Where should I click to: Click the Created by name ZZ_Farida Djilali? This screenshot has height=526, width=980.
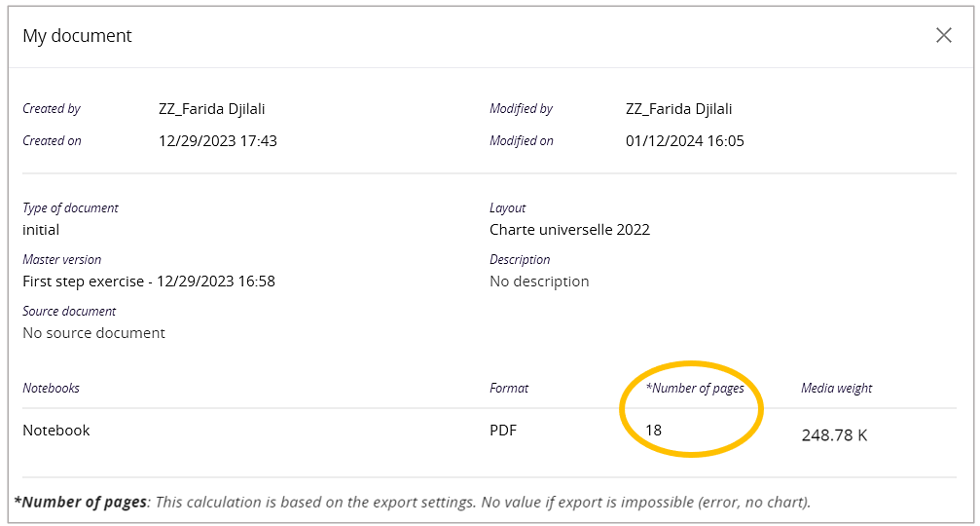click(211, 109)
